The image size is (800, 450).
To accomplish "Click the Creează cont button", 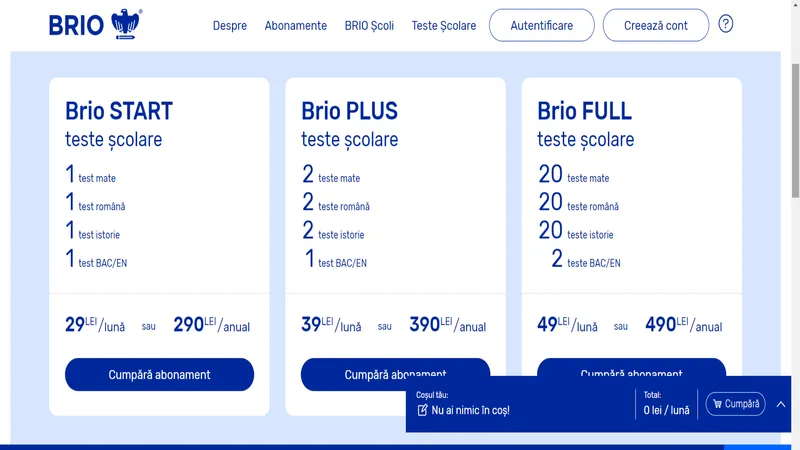I will click(x=656, y=26).
